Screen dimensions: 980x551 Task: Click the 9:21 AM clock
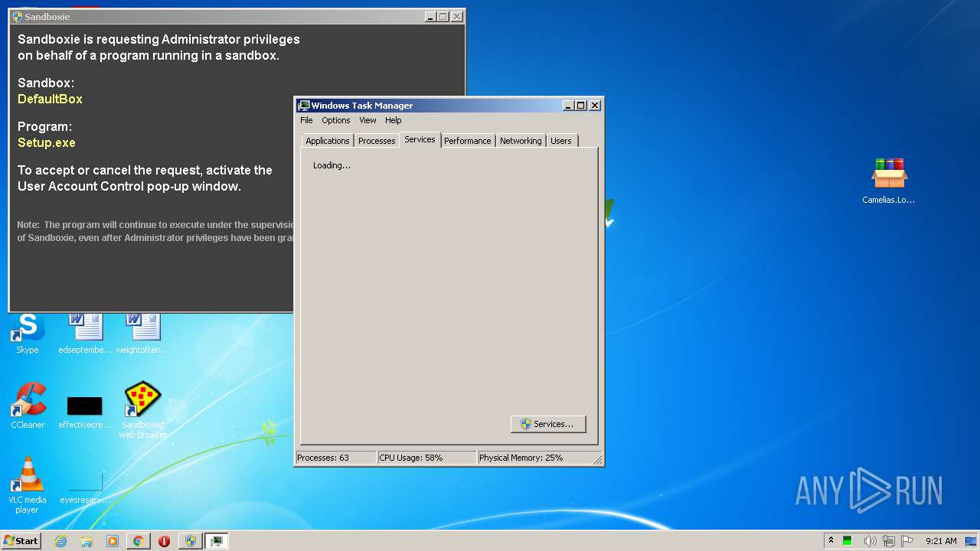point(941,541)
